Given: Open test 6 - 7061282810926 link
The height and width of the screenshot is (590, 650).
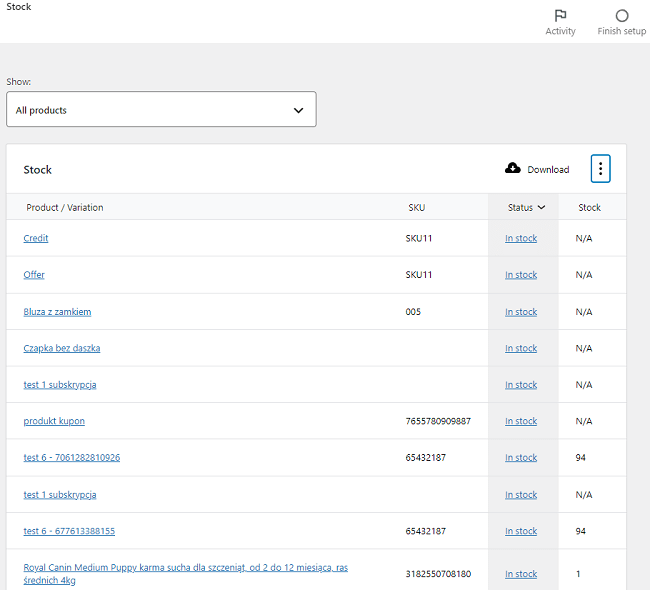Looking at the screenshot, I should [x=72, y=458].
